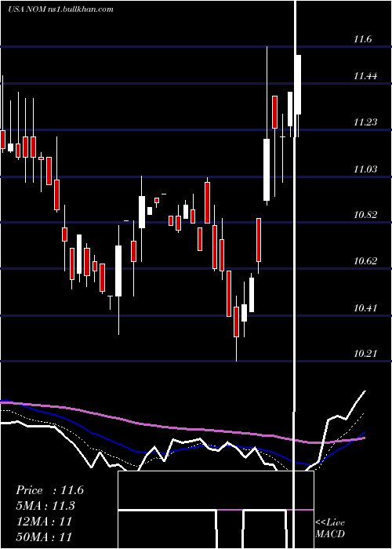Image resolution: width=392 pixels, height=549 pixels.
Task: Click the '50MA : 11' readout
Action: click(x=44, y=536)
